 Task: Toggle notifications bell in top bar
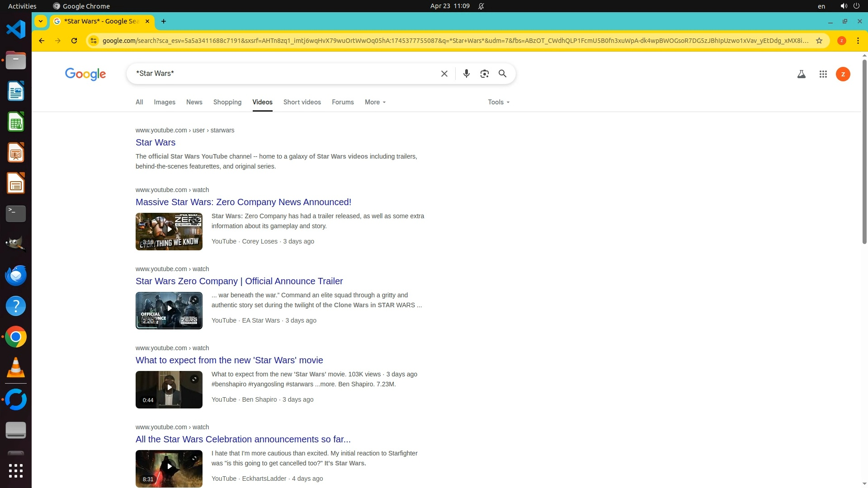pos(481,6)
